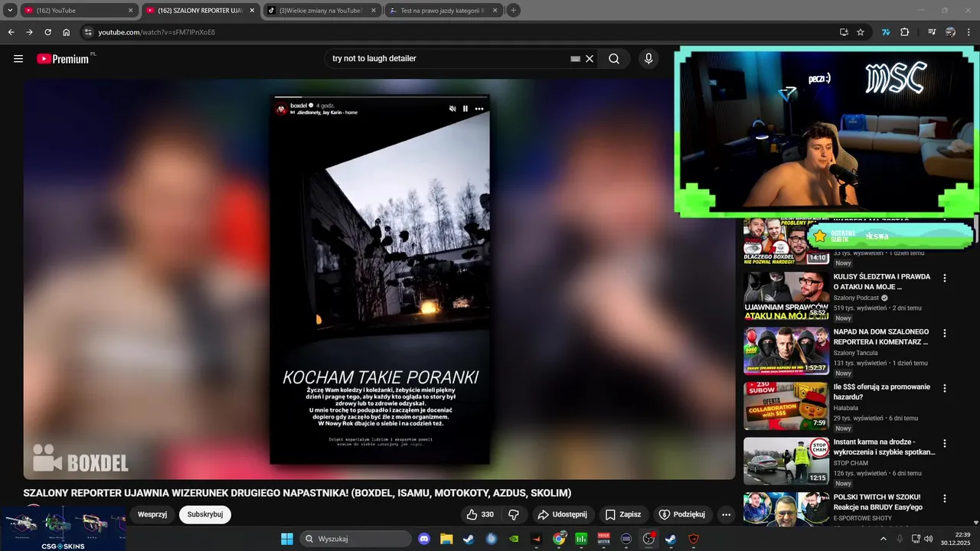Click the Podziękuj thanks button

point(681,514)
